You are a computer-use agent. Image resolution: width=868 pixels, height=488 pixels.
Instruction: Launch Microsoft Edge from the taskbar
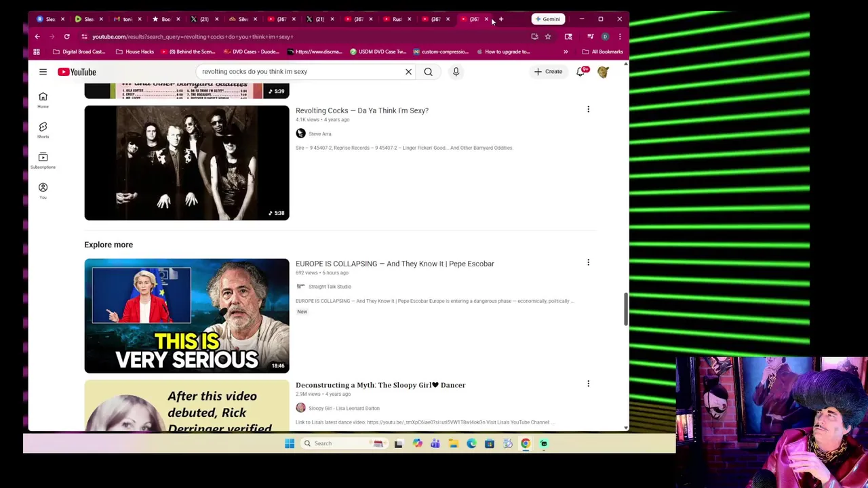(x=471, y=443)
